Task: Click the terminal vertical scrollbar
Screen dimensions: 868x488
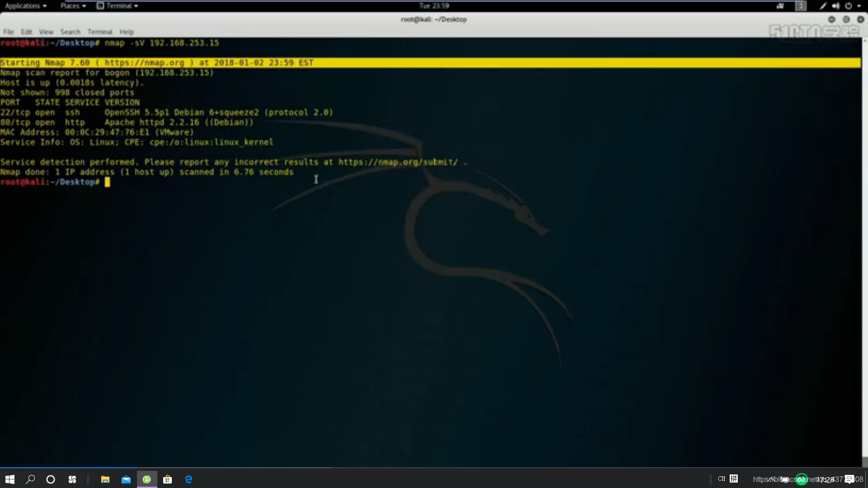Action: [865, 252]
